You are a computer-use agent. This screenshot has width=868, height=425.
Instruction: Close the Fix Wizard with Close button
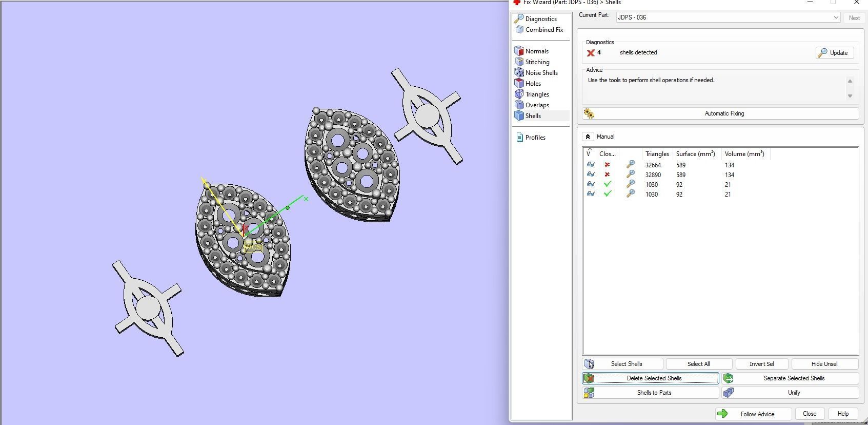[x=810, y=414]
